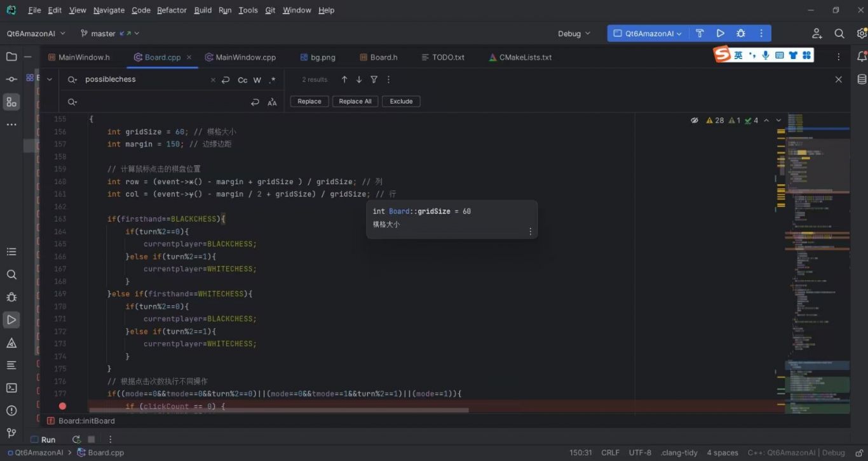Open IDE settings gear icon
Viewport: 868px width, 461px height.
click(x=861, y=34)
